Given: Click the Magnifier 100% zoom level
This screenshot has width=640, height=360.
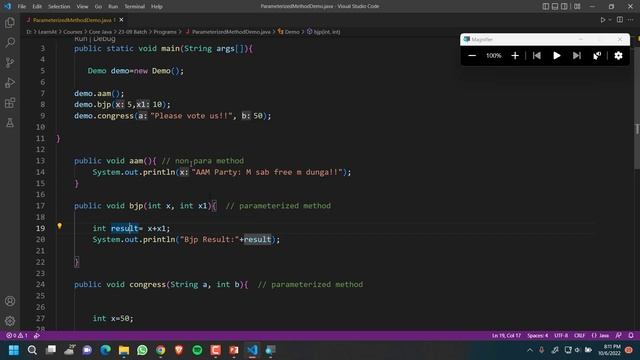Looking at the screenshot, I should point(493,56).
